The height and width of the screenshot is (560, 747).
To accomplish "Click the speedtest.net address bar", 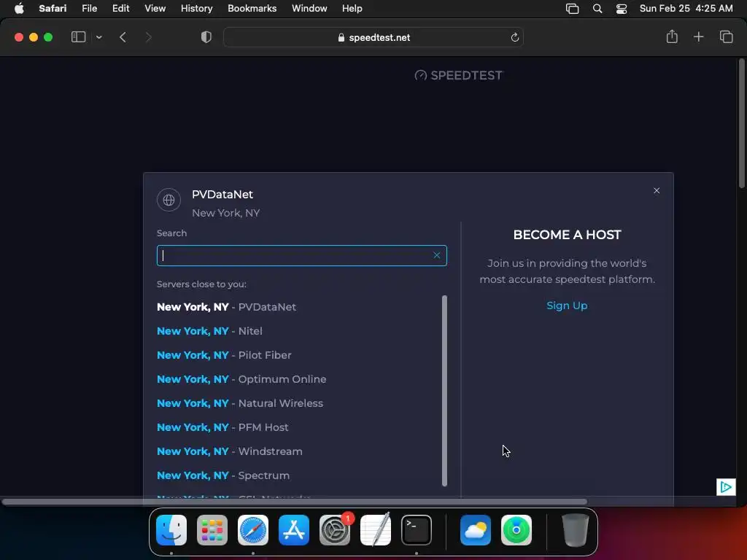I will coord(373,37).
